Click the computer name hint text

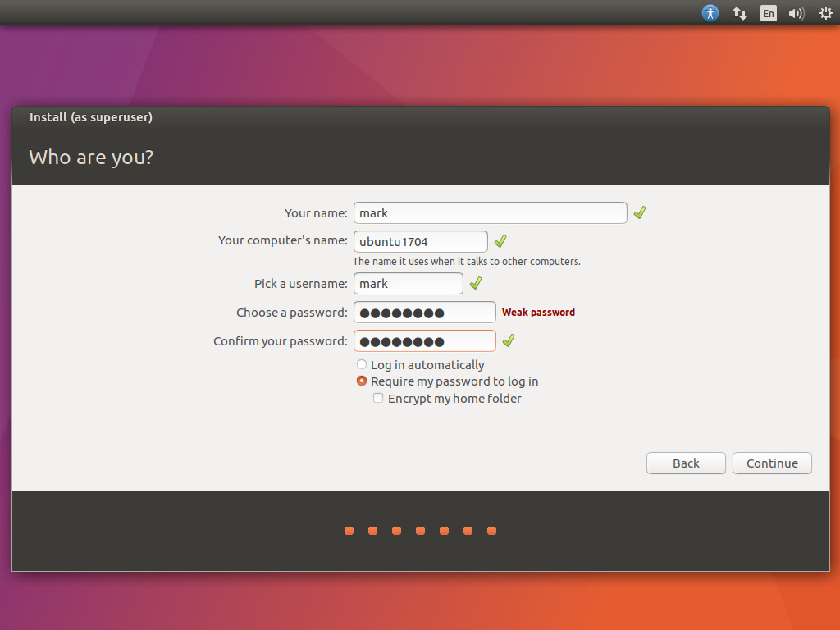(x=467, y=262)
